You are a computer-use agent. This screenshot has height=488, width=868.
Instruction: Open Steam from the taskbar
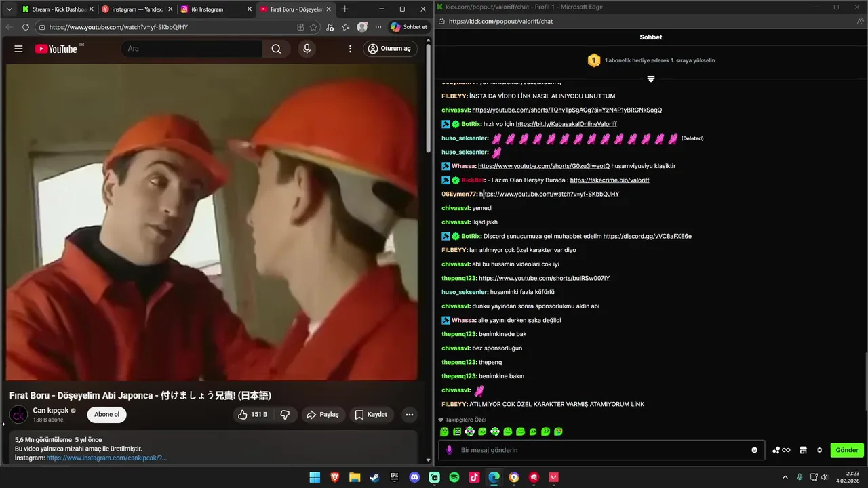pyautogui.click(x=374, y=477)
